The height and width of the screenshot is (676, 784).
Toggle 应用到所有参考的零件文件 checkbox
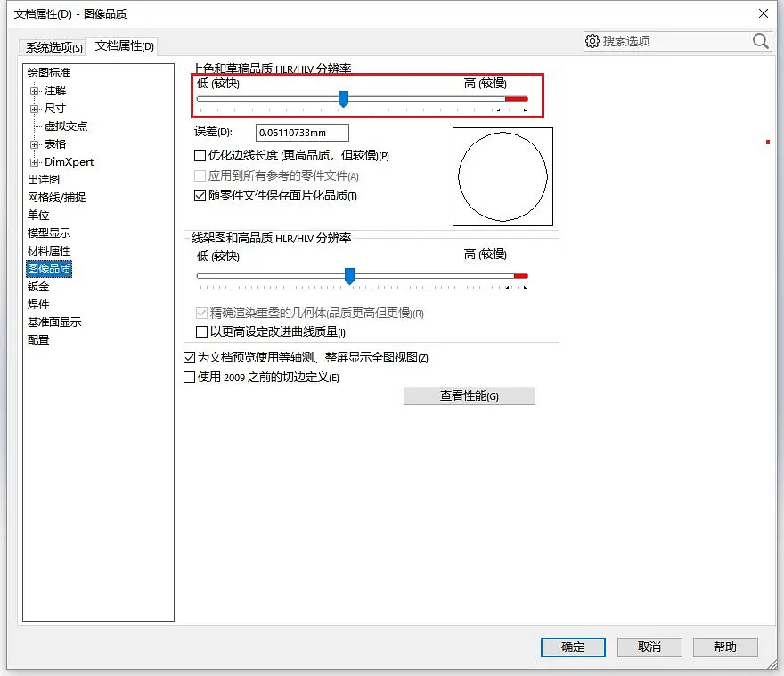[x=200, y=176]
